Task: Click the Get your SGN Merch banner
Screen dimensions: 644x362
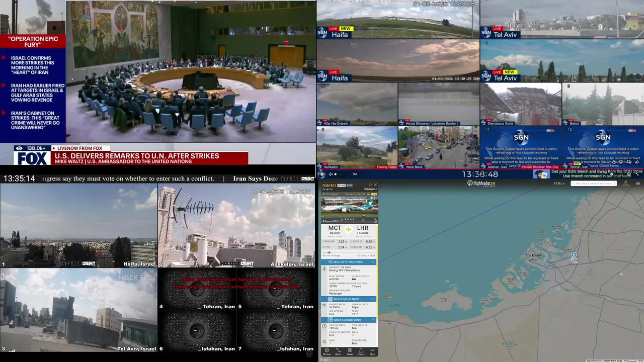Action: [597, 173]
